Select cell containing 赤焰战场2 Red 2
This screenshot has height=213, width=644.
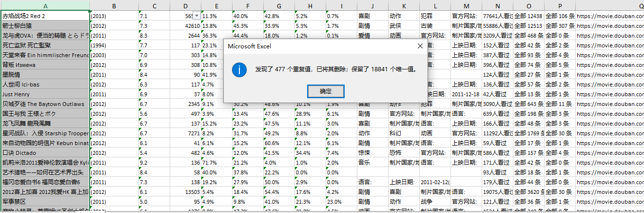click(45, 16)
